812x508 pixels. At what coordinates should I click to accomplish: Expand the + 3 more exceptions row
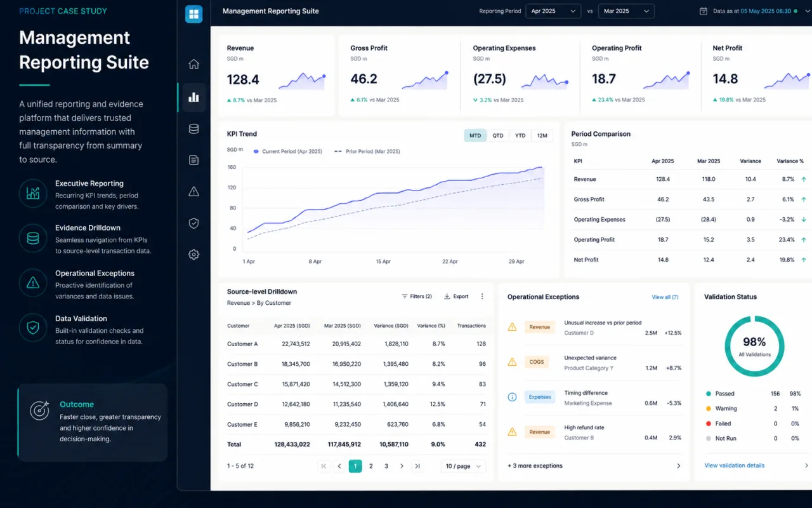pyautogui.click(x=594, y=466)
